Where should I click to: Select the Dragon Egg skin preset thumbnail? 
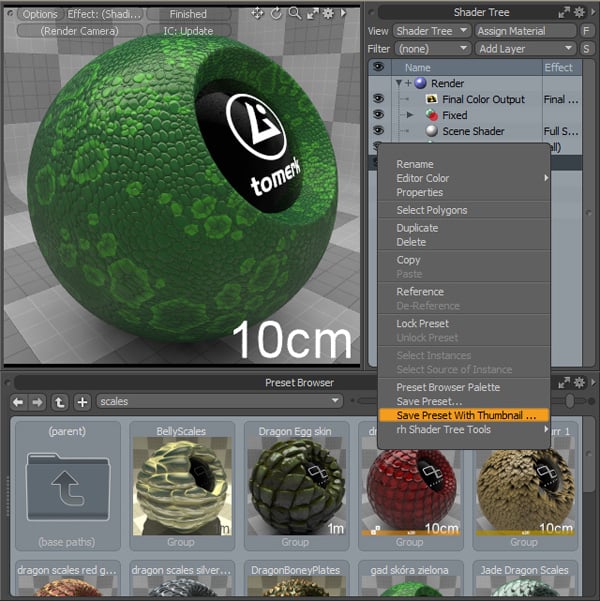tap(296, 486)
